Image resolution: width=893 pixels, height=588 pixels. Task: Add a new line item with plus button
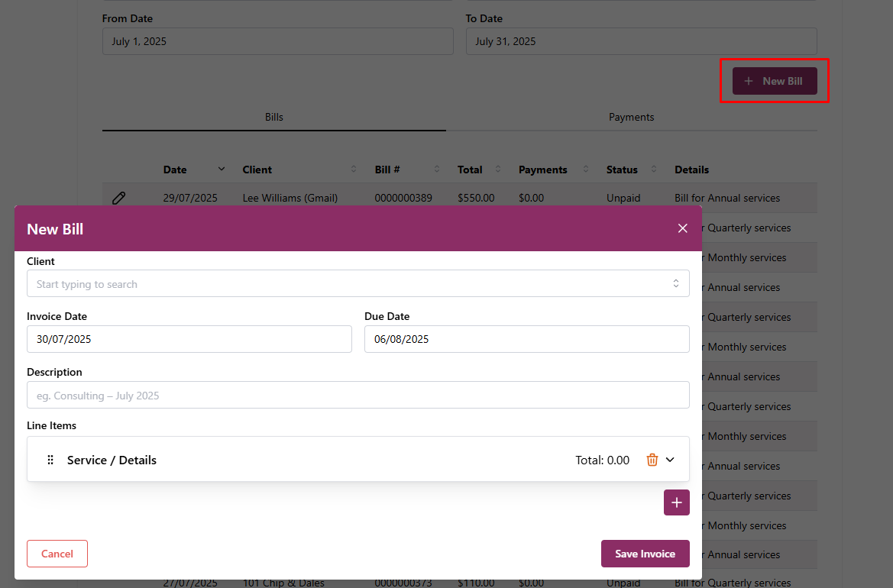(676, 502)
